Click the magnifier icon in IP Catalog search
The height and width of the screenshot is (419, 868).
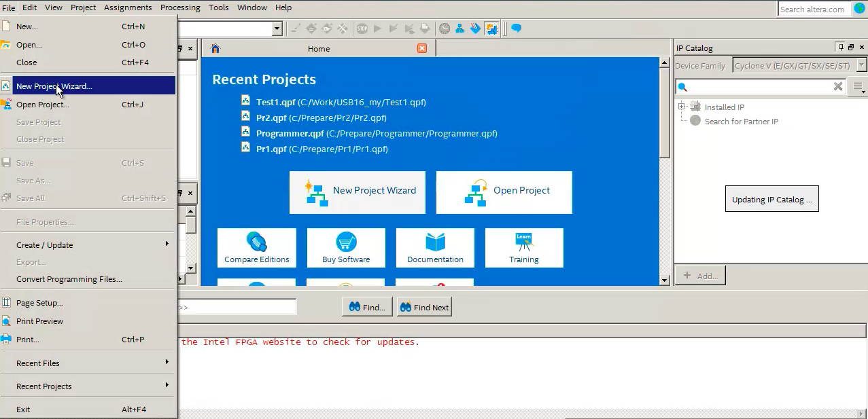click(683, 87)
